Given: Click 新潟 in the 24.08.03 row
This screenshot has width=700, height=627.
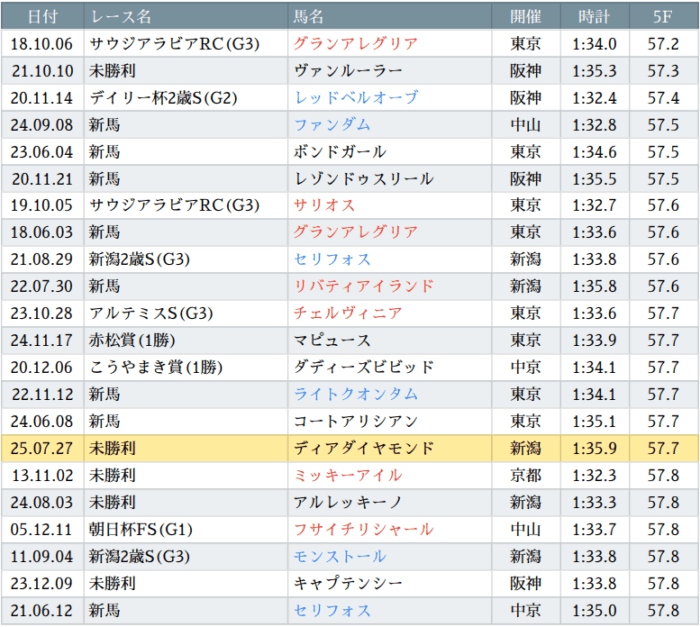Looking at the screenshot, I should 526,502.
